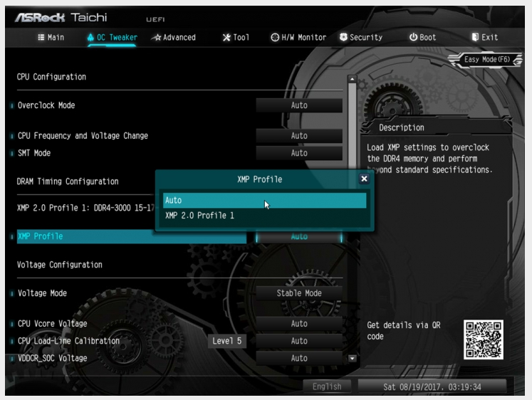Viewport: 532px width, 400px height.
Task: Click the Main tab list icon
Action: (x=41, y=37)
